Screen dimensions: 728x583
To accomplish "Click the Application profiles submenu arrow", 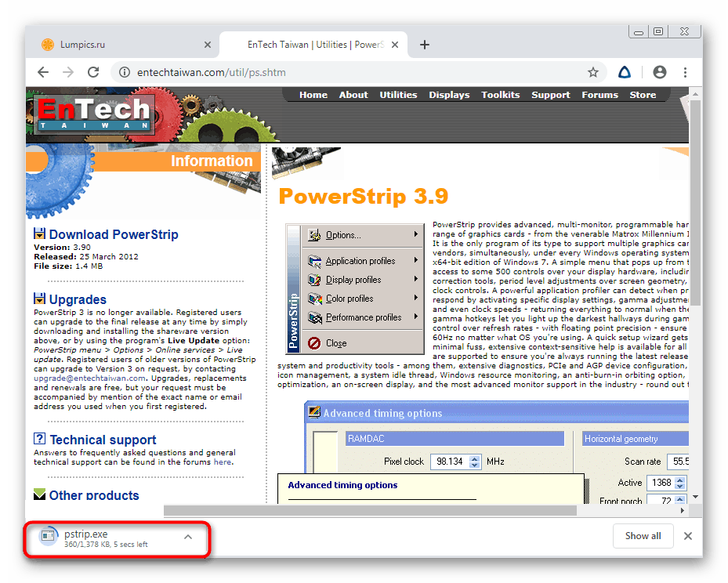I will [416, 260].
